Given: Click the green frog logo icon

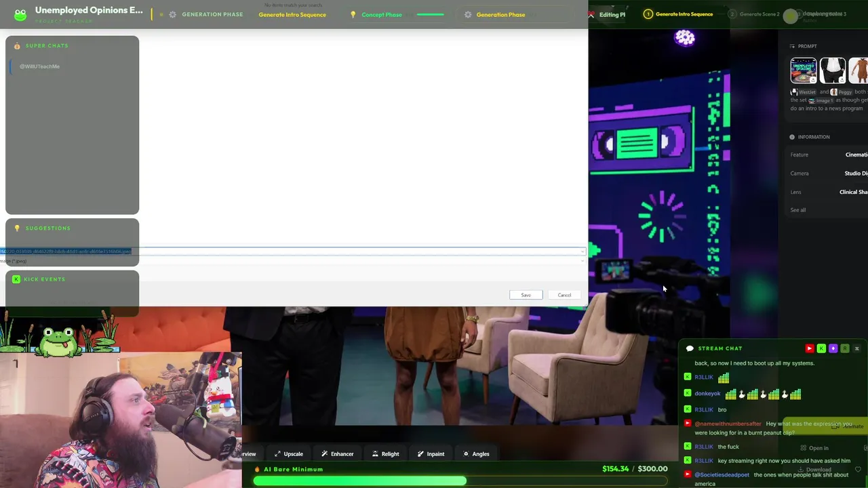Looking at the screenshot, I should [x=20, y=14].
